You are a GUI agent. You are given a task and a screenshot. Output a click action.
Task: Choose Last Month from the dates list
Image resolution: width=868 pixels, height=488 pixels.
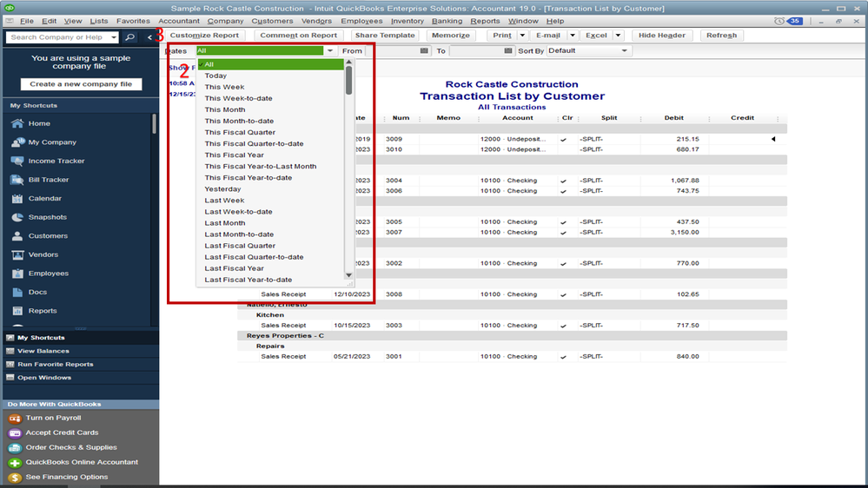[225, 223]
